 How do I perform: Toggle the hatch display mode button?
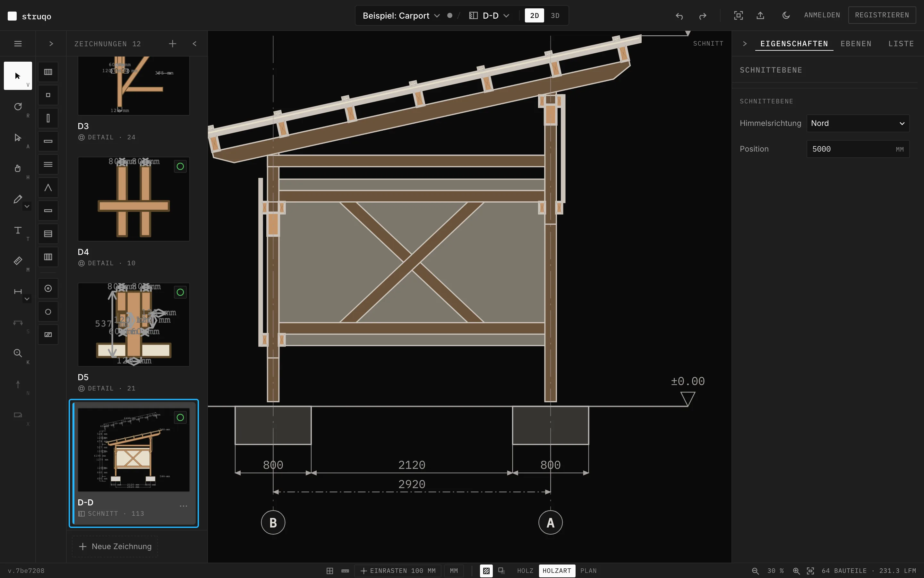[486, 571]
